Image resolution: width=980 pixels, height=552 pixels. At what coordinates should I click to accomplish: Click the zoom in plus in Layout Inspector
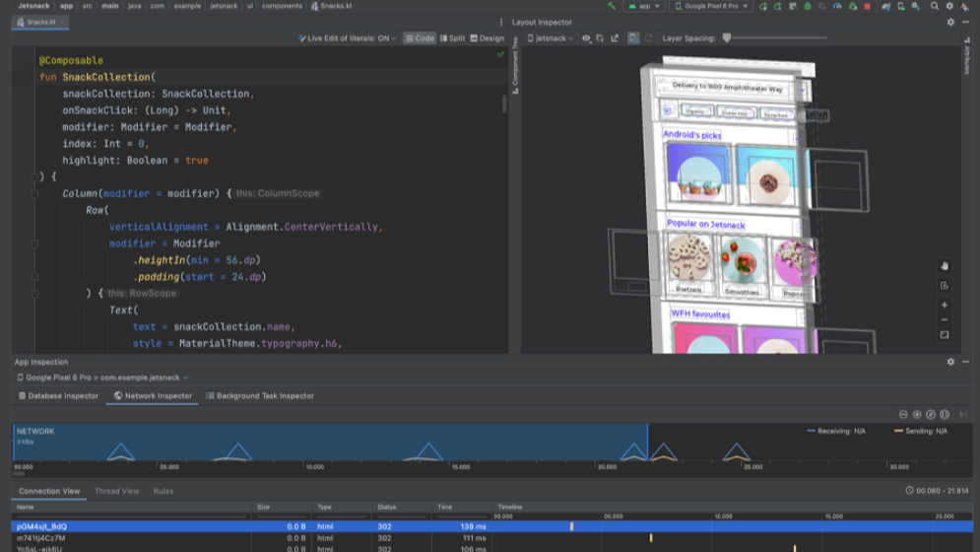(x=945, y=305)
